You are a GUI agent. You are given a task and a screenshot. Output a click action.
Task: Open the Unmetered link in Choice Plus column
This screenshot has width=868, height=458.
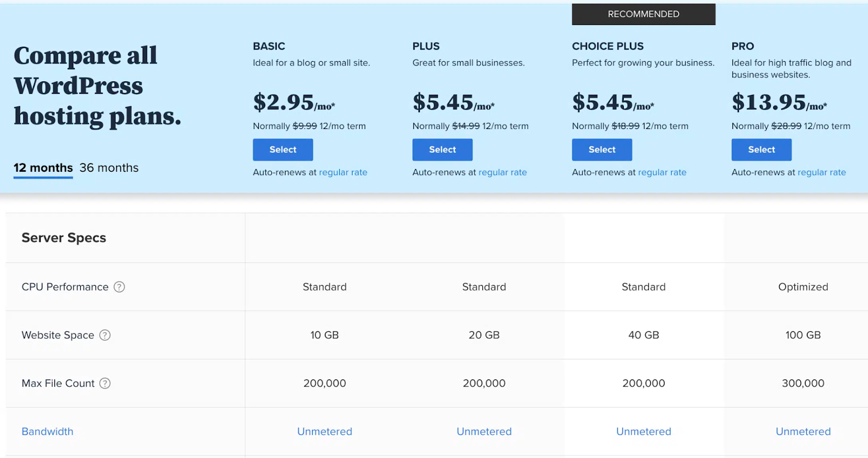coord(643,431)
